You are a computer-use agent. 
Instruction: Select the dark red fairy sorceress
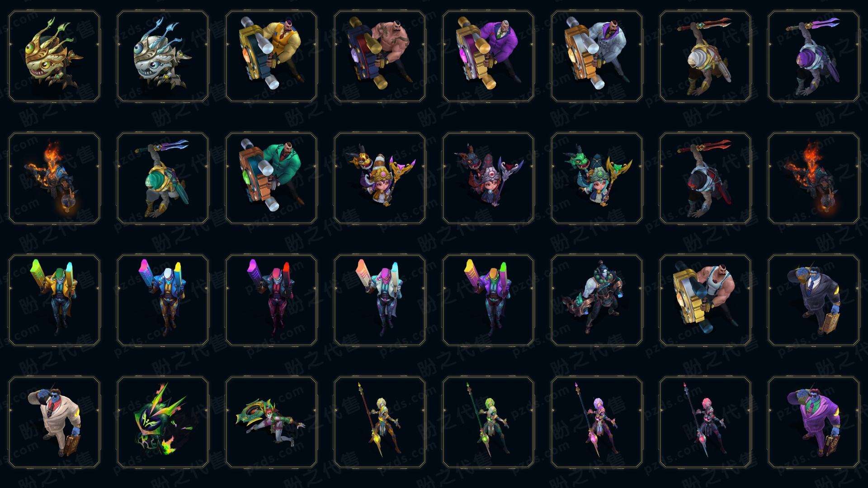pos(488,178)
